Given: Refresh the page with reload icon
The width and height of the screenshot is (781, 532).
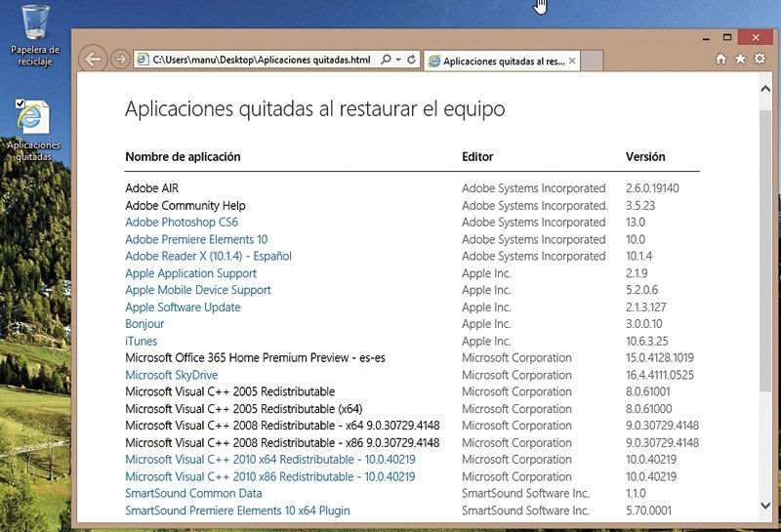Looking at the screenshot, I should pos(411,60).
